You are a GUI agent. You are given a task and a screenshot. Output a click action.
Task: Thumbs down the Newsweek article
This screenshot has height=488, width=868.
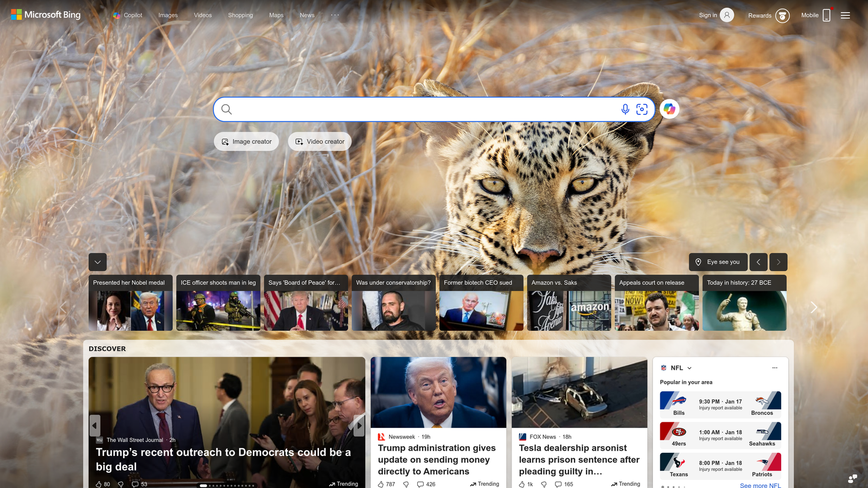tap(406, 484)
